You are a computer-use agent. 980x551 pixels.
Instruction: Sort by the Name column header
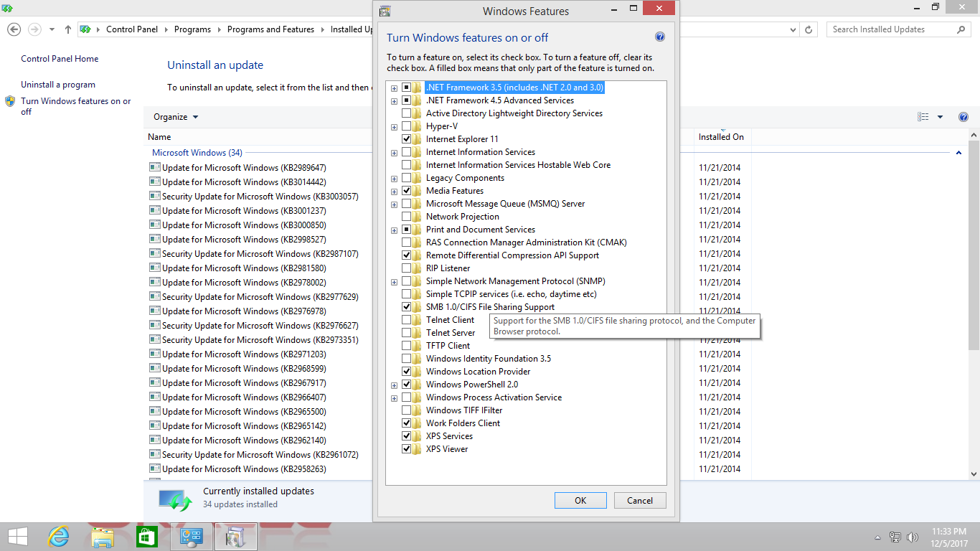coord(159,137)
